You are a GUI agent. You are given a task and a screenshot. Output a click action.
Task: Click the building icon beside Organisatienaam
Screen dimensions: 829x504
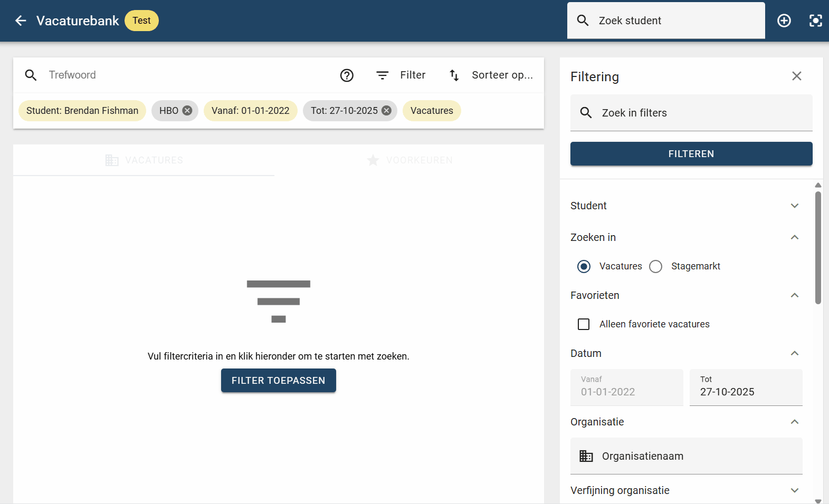pyautogui.click(x=586, y=456)
